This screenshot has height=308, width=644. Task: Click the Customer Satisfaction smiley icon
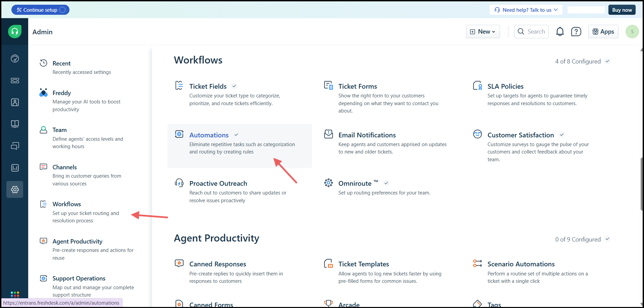[477, 134]
